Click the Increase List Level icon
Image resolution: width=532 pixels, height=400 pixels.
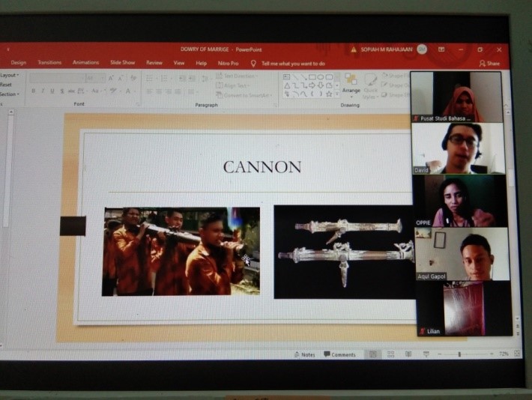click(x=192, y=79)
